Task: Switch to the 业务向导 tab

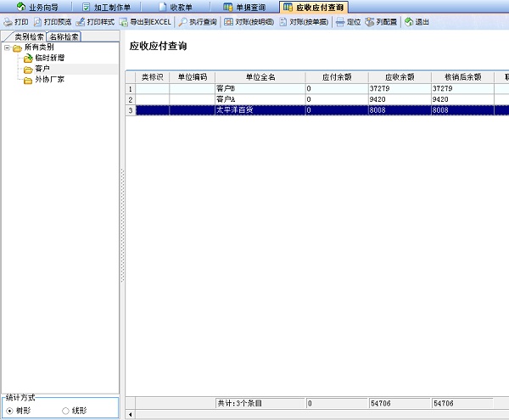Action: click(x=38, y=7)
